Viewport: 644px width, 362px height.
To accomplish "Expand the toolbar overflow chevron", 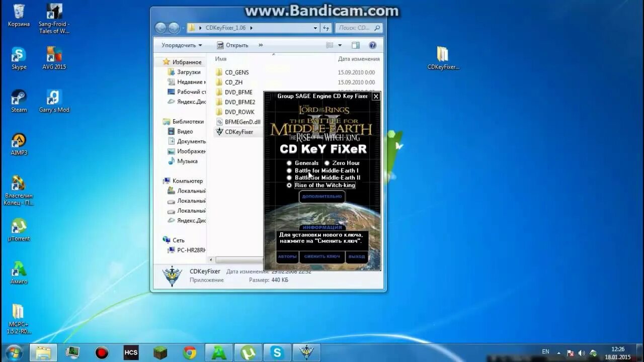I will coord(261,45).
